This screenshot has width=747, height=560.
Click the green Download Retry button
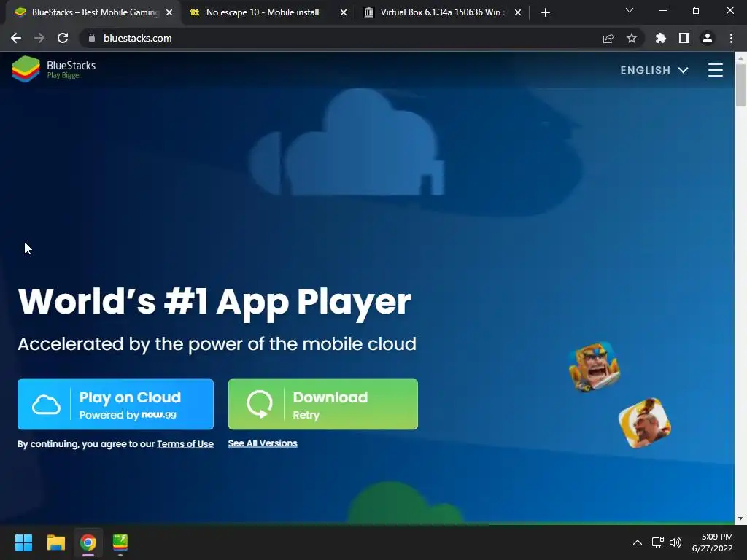[x=323, y=404]
